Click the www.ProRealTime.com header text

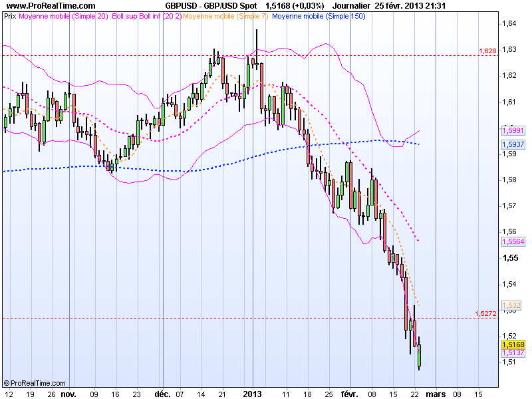coord(51,6)
